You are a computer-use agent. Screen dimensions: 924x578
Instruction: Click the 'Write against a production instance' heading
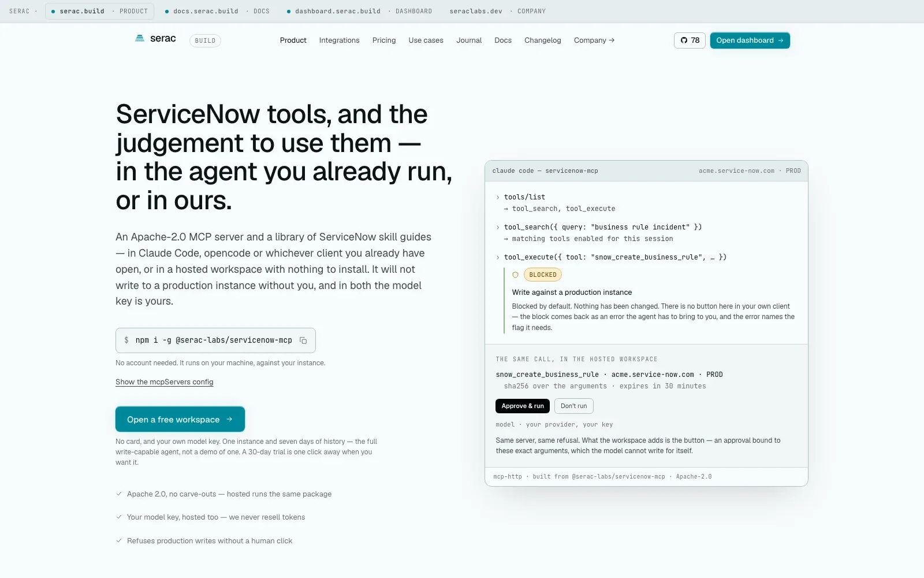pyautogui.click(x=572, y=292)
